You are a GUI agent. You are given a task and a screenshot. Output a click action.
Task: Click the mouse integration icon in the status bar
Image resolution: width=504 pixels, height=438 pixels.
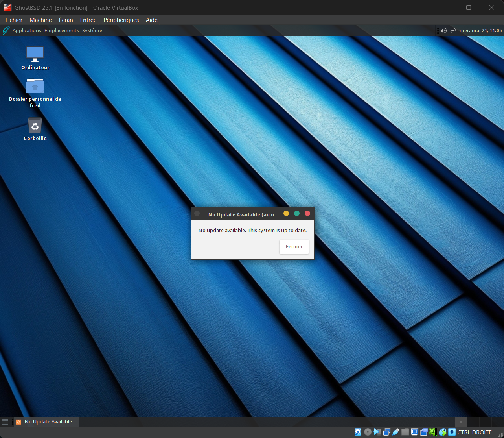click(x=443, y=432)
